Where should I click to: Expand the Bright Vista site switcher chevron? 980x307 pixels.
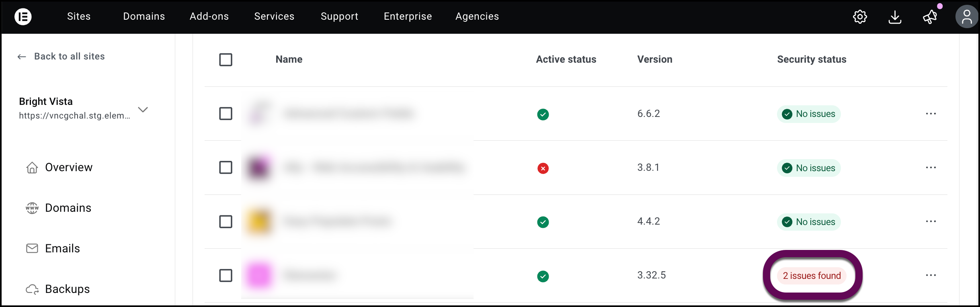pyautogui.click(x=143, y=109)
